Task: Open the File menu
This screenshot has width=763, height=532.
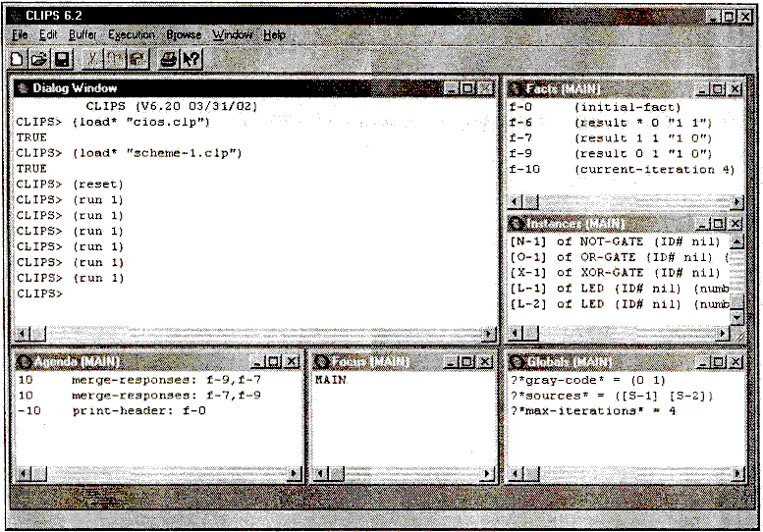Action: coord(20,35)
